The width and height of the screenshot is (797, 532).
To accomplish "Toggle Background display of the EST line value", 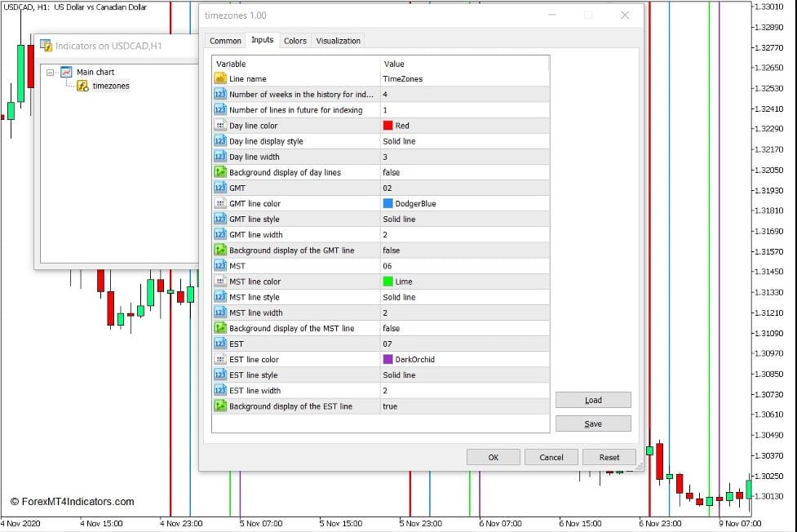I will (x=463, y=406).
